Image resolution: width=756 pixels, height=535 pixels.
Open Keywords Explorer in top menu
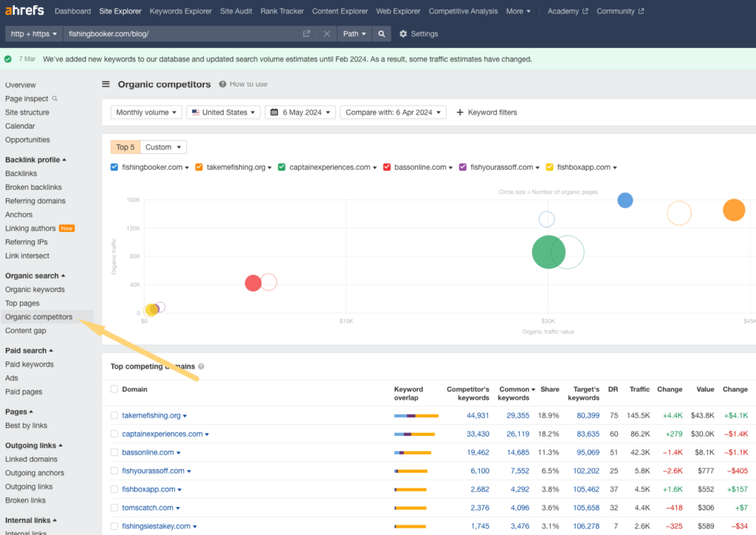(x=180, y=11)
